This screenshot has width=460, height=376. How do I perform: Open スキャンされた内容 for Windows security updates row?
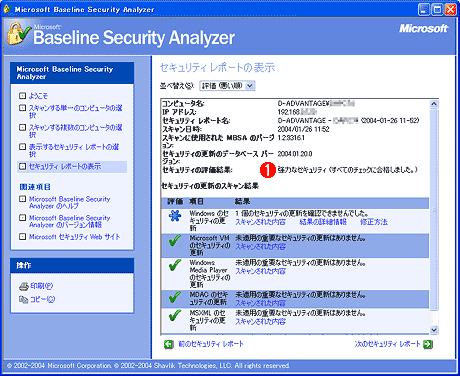pos(260,222)
